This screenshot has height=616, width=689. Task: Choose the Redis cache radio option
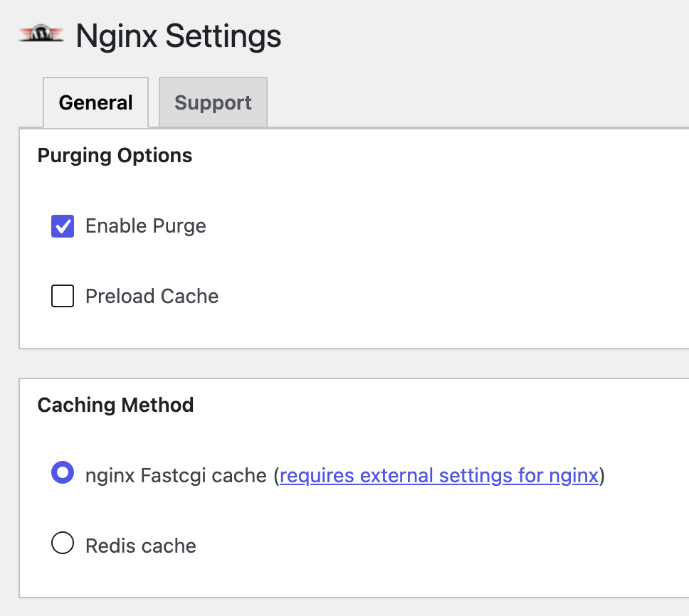tap(63, 543)
